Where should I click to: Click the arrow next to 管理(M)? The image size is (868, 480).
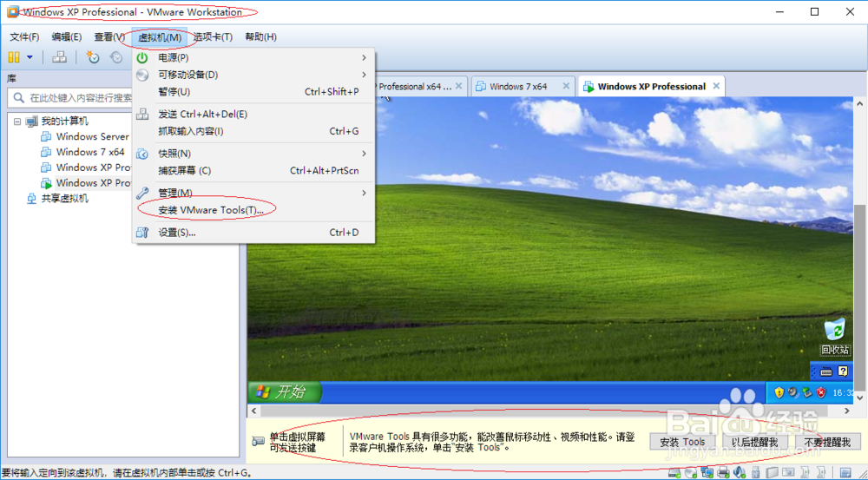[364, 193]
